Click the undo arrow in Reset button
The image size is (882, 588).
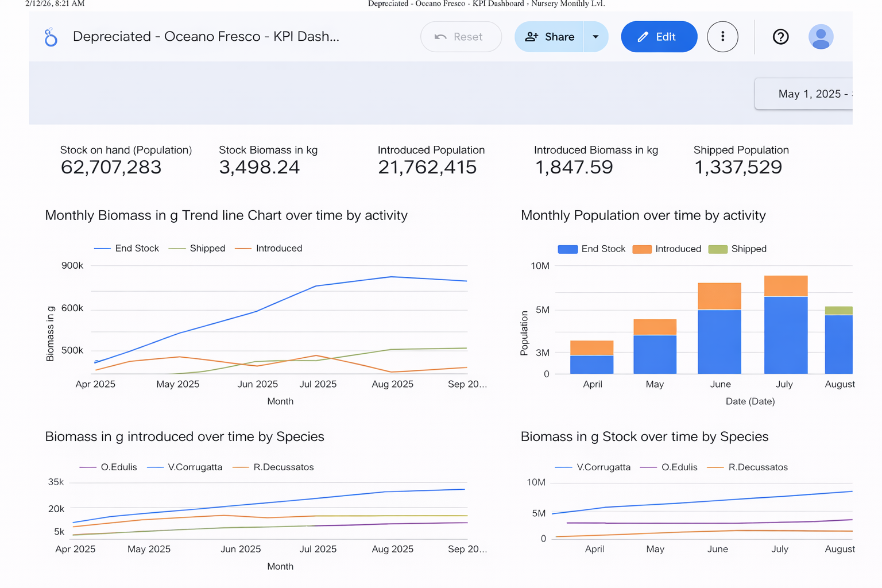click(x=441, y=36)
